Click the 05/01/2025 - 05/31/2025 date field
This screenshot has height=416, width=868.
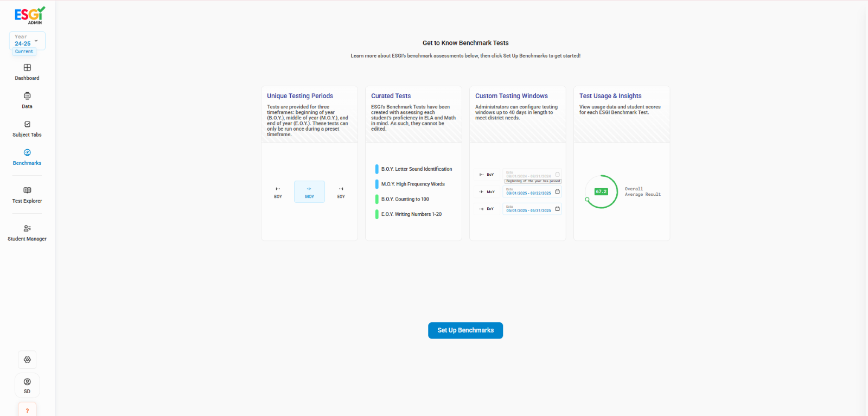pyautogui.click(x=532, y=209)
